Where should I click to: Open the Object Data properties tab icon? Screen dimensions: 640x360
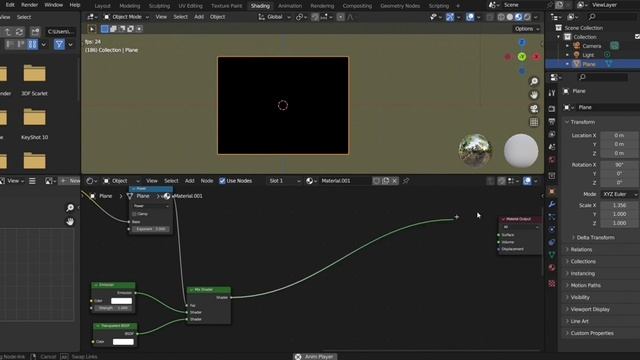(x=552, y=255)
